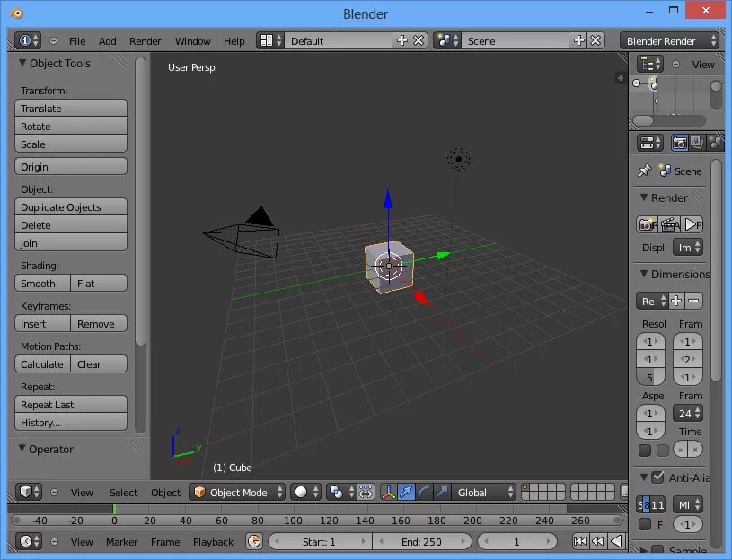This screenshot has width=732, height=560.
Task: Open the 3D View editor type selector
Action: (29, 492)
